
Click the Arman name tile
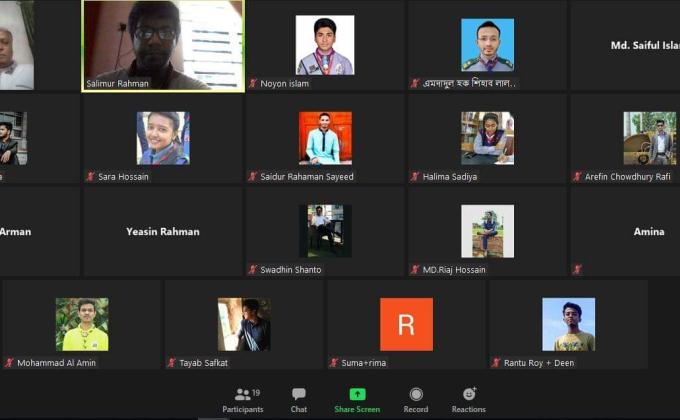(40, 232)
